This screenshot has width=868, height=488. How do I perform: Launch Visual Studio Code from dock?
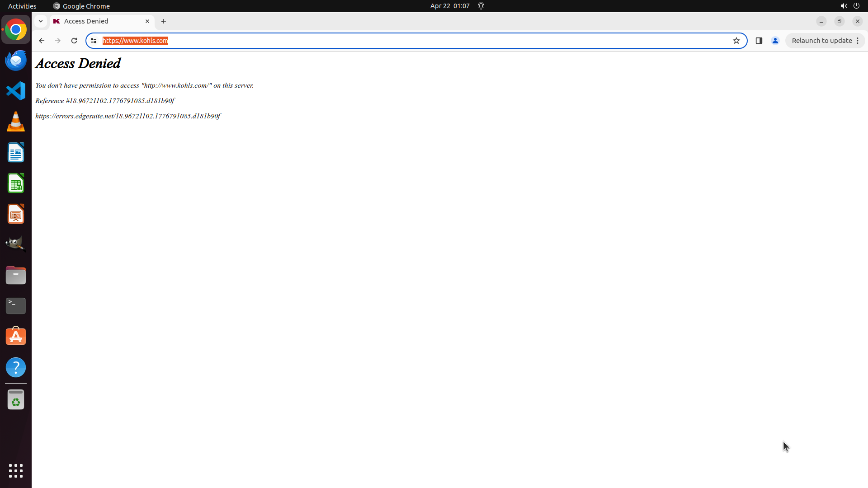[x=16, y=91]
